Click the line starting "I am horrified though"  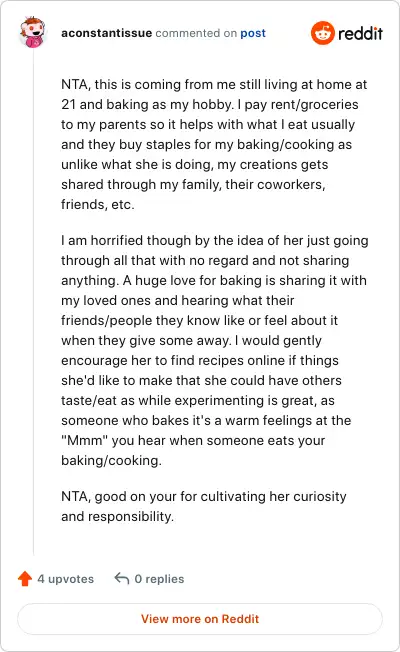[x=215, y=240]
